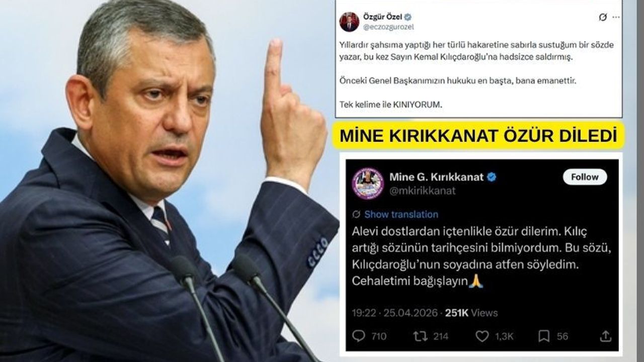644x362 pixels.
Task: Open the 251K Views analytics
Action: tap(471, 313)
